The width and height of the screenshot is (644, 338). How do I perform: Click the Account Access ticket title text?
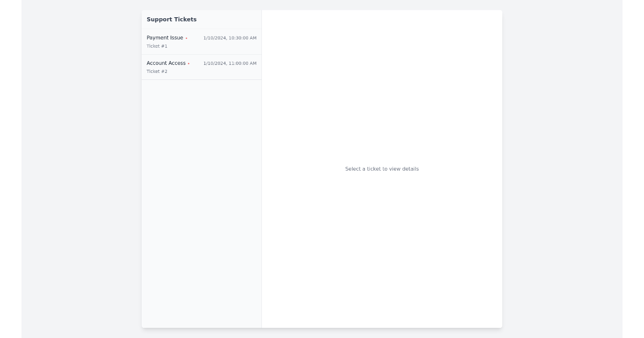pos(166,63)
